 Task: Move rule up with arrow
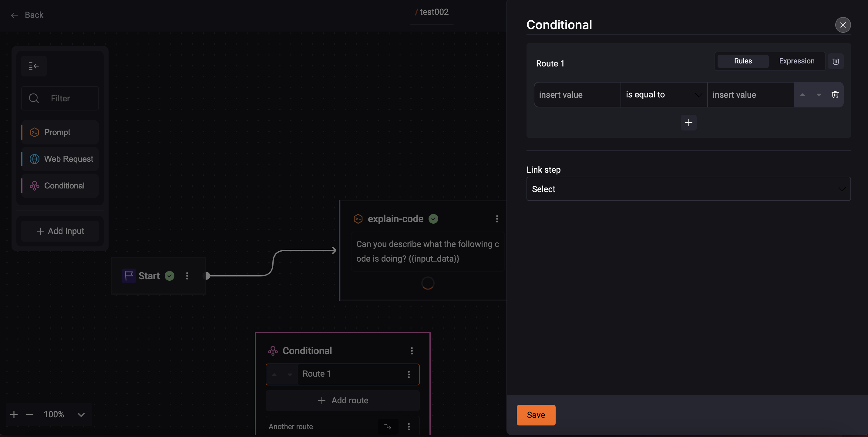pos(802,95)
